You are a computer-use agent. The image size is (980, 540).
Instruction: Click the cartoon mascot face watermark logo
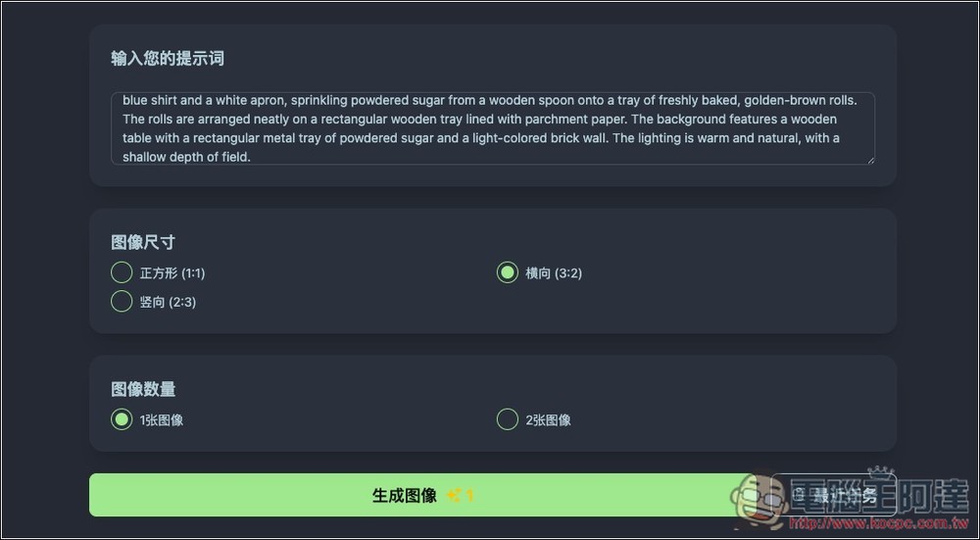[x=760, y=499]
